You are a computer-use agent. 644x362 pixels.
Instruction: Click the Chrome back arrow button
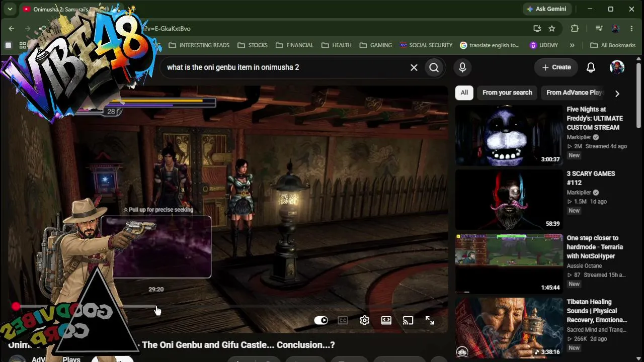[12, 29]
